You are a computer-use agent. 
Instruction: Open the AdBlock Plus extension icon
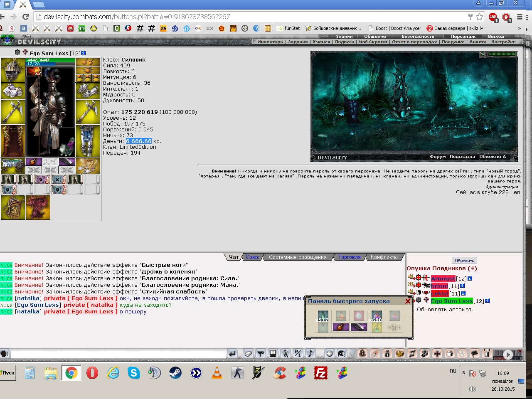coord(493,17)
